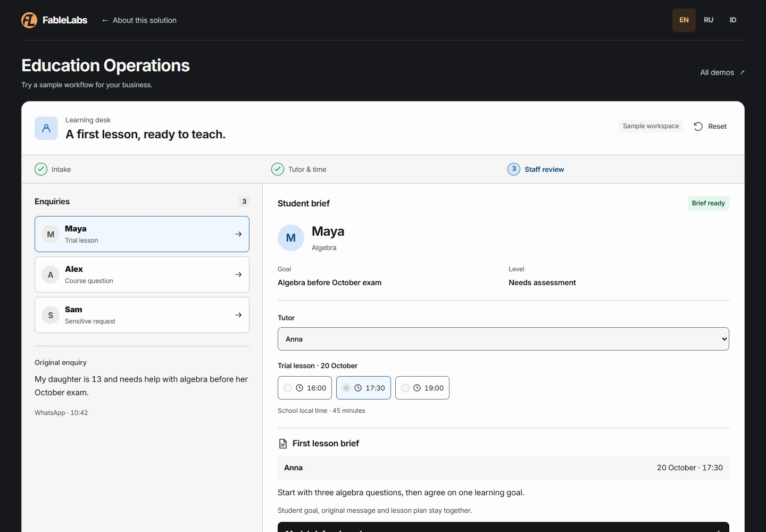Screen dimensions: 766x532
Task: Click the Staff review step number 3
Action: click(x=514, y=169)
